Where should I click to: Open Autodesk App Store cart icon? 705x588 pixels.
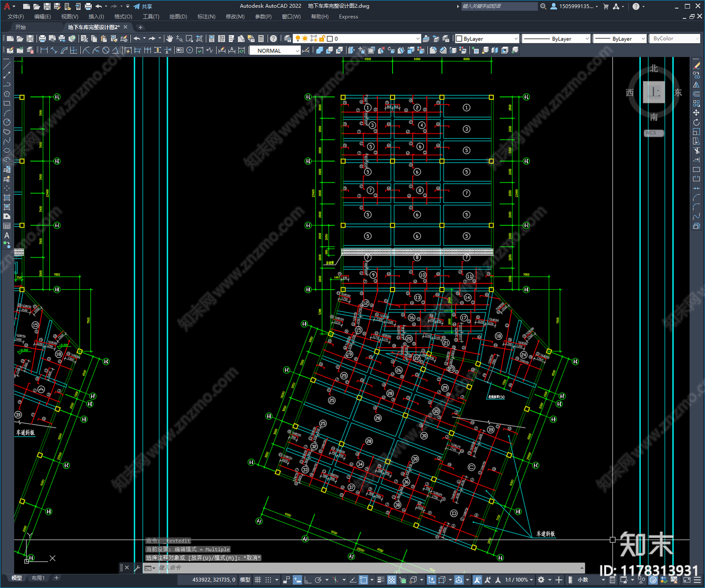pos(606,6)
